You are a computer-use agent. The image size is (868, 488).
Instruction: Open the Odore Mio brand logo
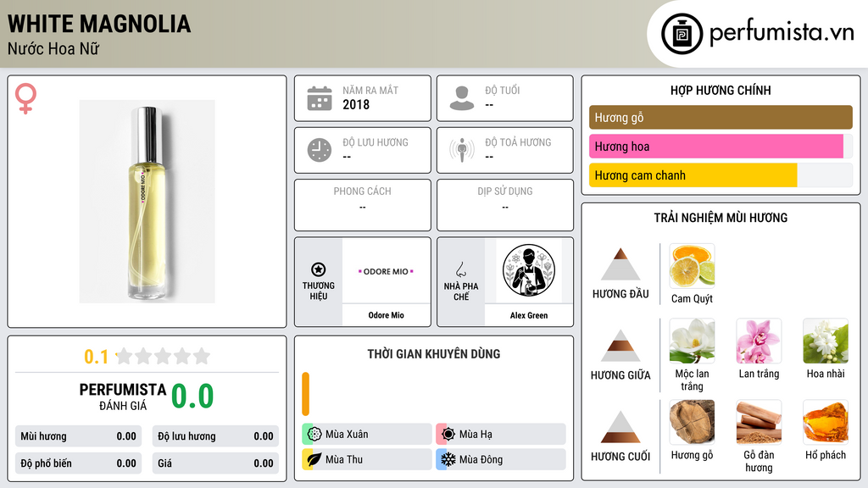(x=386, y=271)
